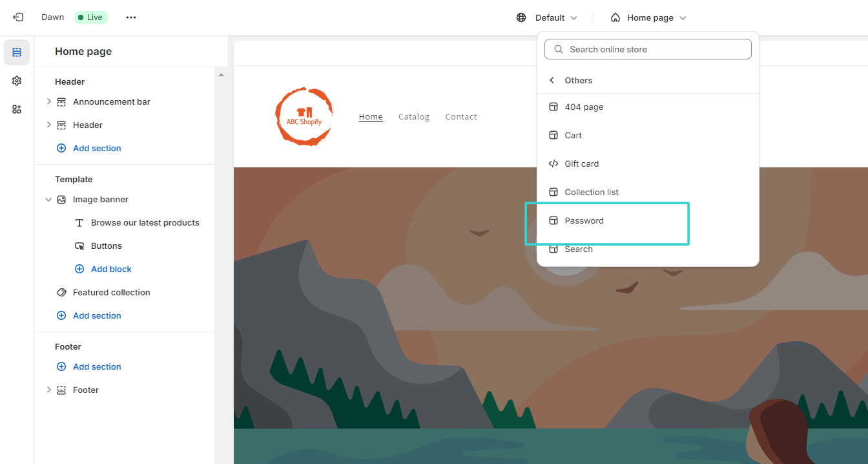
Task: Select Password from the page list
Action: pyautogui.click(x=584, y=220)
